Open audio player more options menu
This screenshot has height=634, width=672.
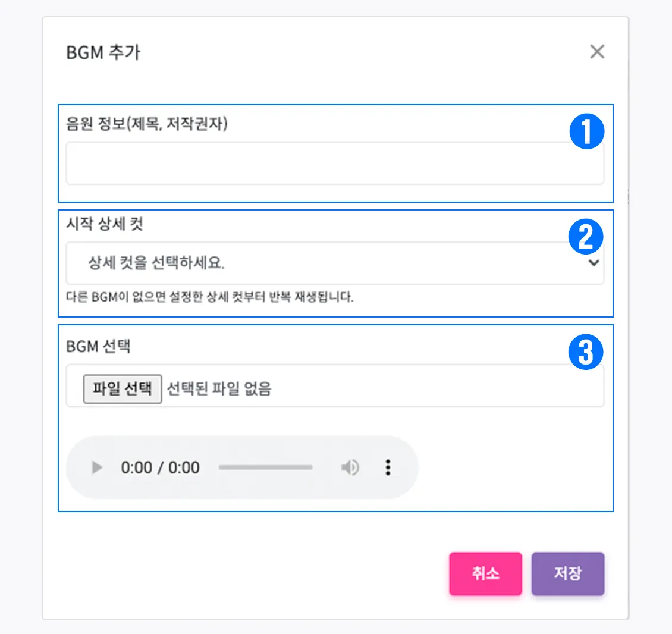tap(388, 467)
